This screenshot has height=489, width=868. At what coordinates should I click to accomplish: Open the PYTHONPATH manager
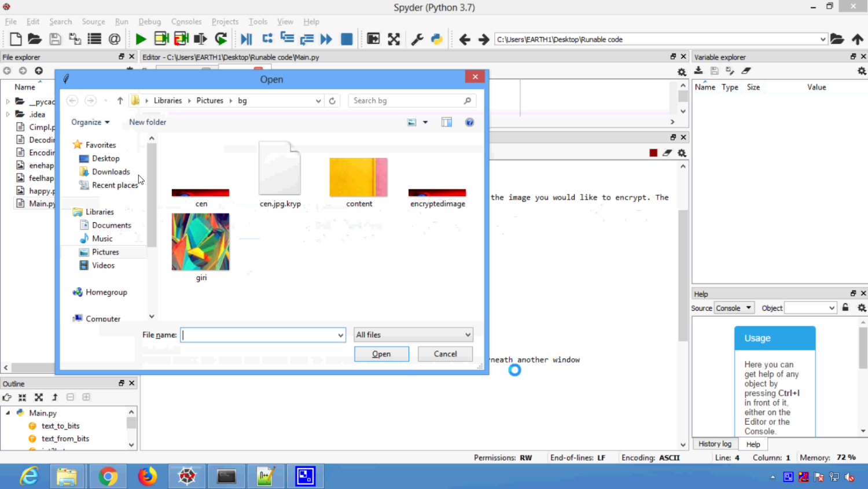437,39
